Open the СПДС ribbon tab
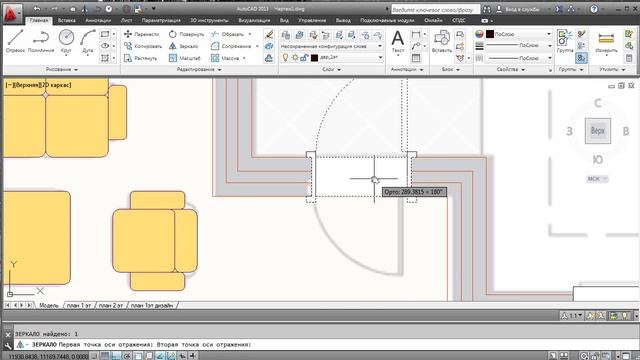 tap(459, 20)
